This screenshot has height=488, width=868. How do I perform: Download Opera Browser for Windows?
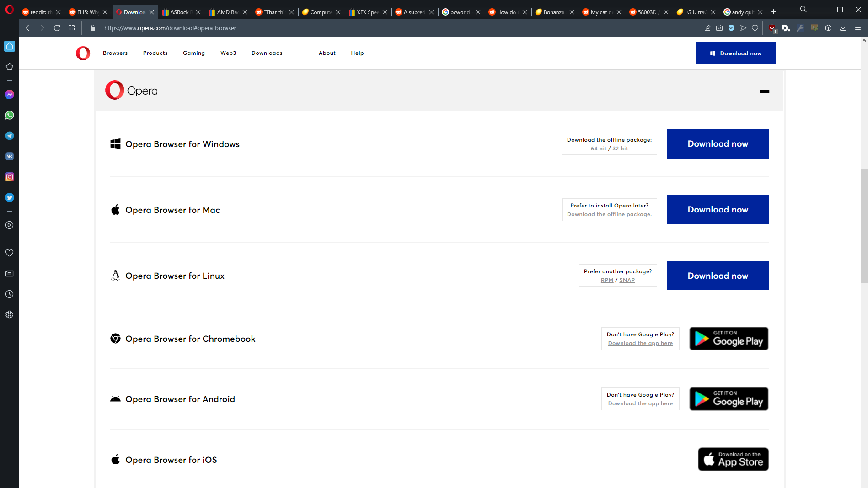pos(718,144)
